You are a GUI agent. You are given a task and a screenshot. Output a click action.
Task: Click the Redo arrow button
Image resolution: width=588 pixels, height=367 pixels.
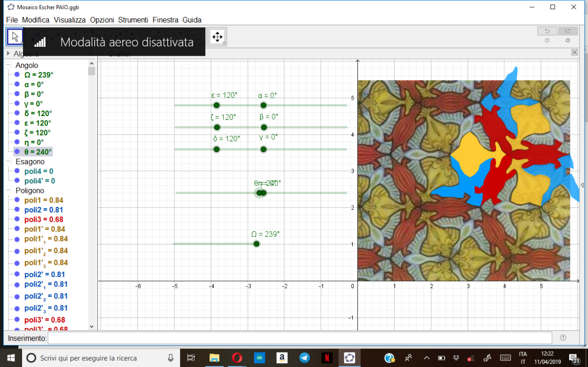[x=568, y=31]
